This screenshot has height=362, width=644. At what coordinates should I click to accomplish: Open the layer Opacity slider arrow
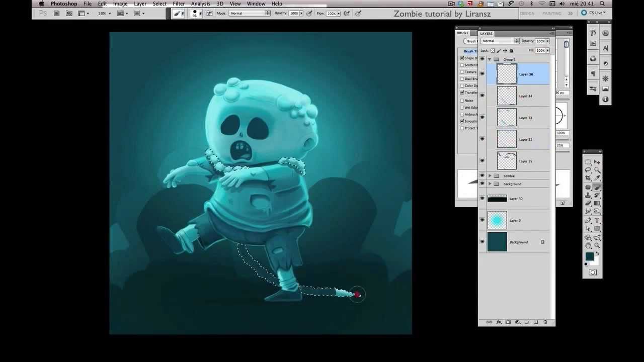pos(547,41)
